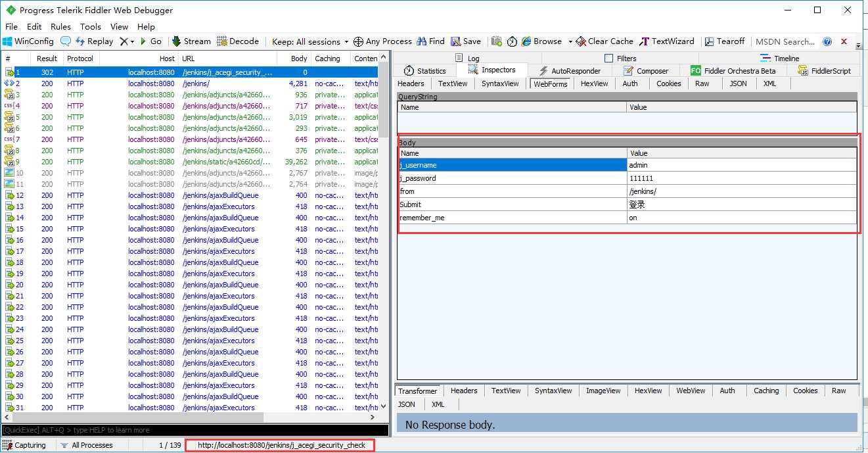868x453 pixels.
Task: Open the Help menu
Action: (146, 27)
